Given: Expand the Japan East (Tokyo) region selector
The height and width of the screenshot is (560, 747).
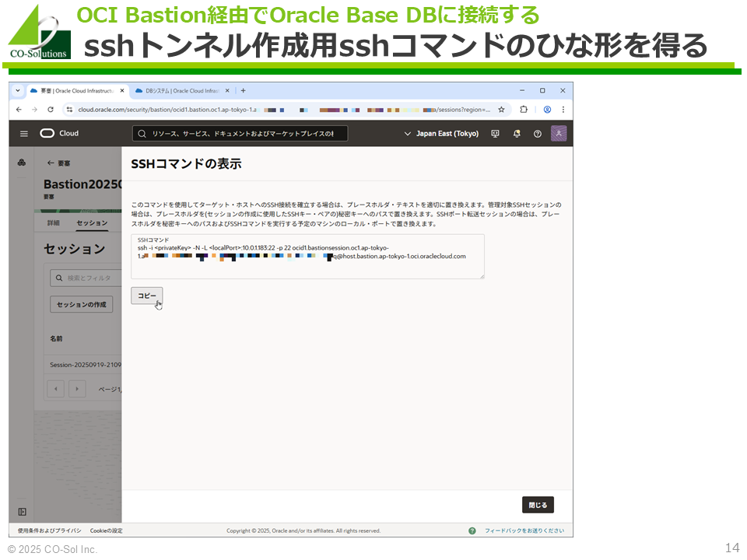Looking at the screenshot, I should pos(441,134).
